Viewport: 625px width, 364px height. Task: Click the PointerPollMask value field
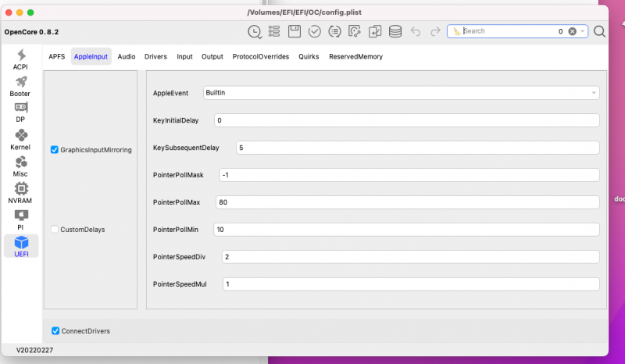(409, 175)
